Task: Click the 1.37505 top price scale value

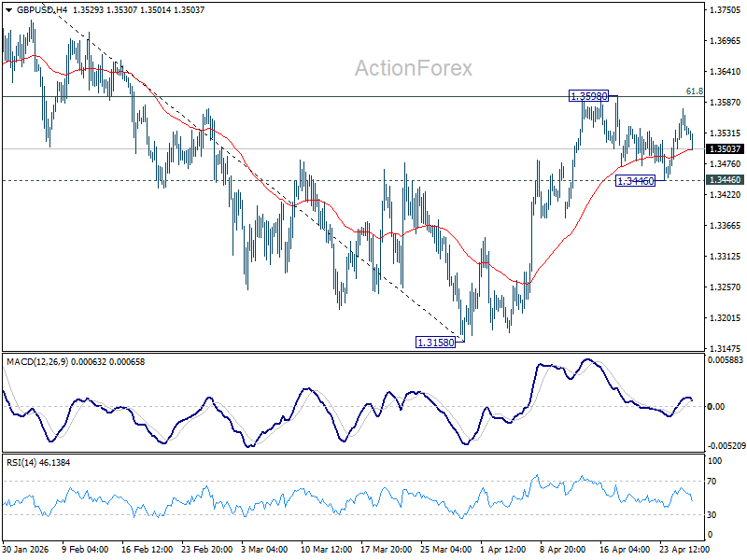Action: [726, 10]
